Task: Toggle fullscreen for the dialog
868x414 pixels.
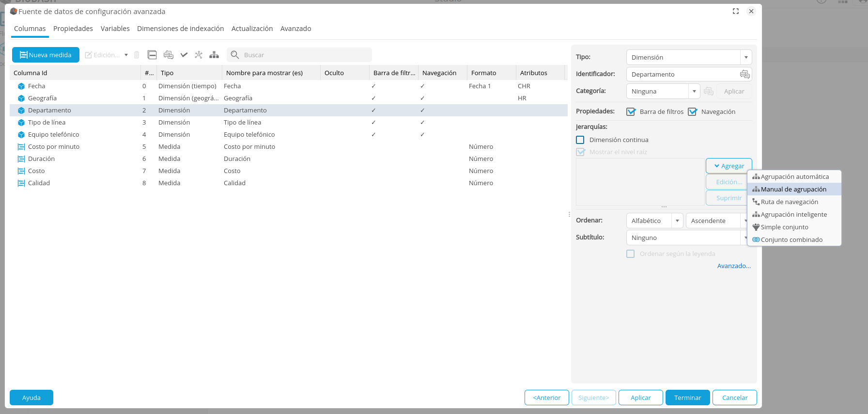Action: point(736,11)
